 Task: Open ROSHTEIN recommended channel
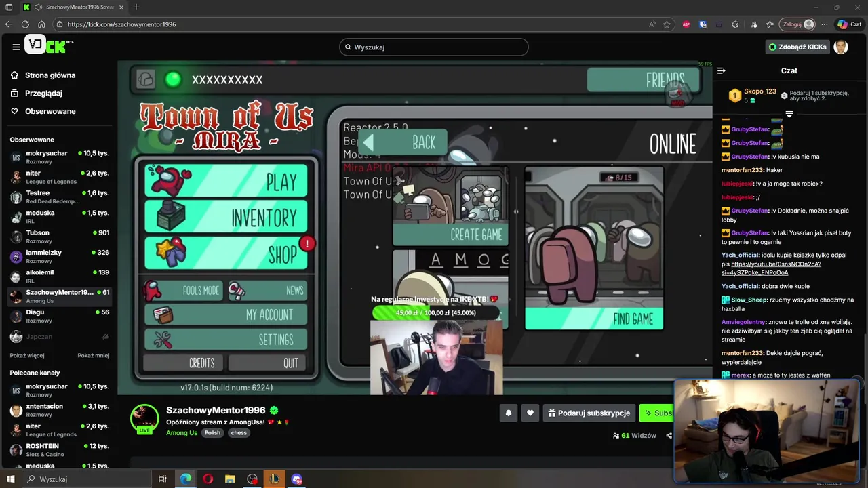pyautogui.click(x=59, y=450)
